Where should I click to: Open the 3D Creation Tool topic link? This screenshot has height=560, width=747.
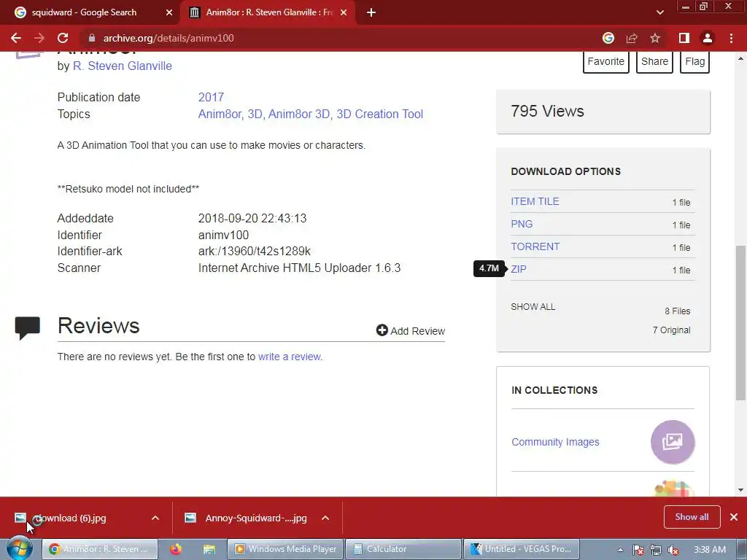(379, 114)
